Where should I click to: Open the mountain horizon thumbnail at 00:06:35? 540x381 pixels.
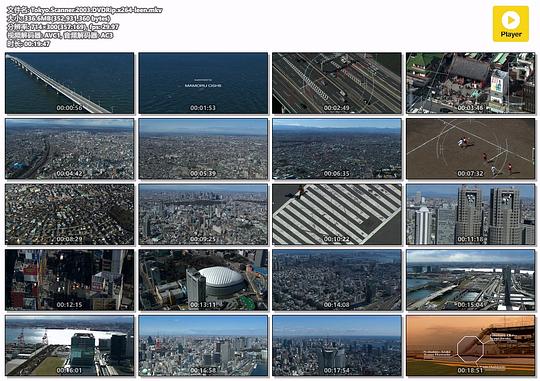[x=337, y=149]
